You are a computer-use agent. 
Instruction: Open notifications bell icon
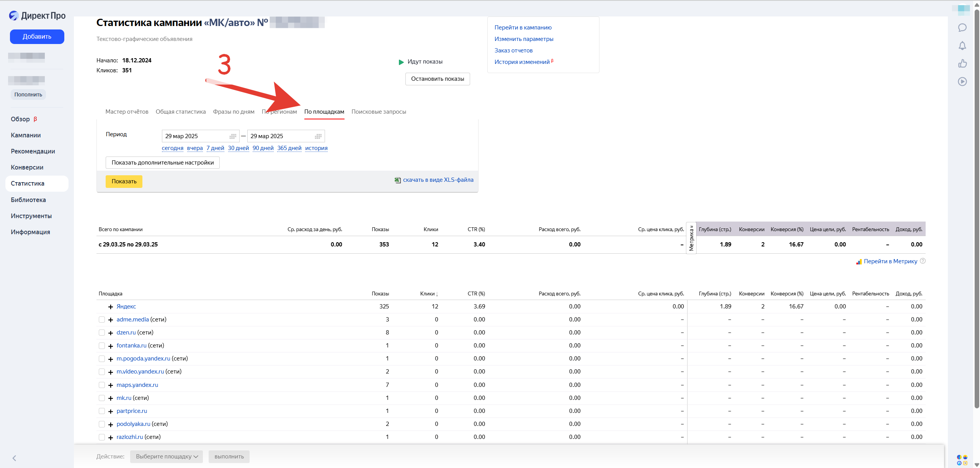(x=962, y=46)
